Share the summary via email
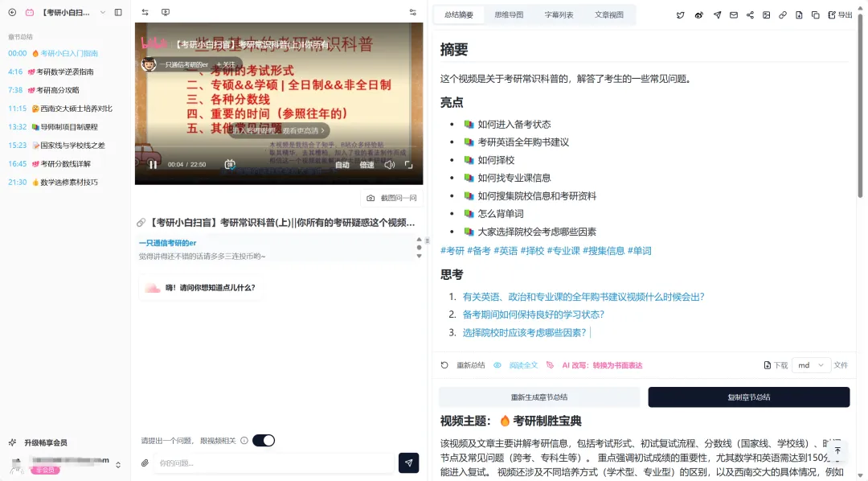 click(x=734, y=15)
